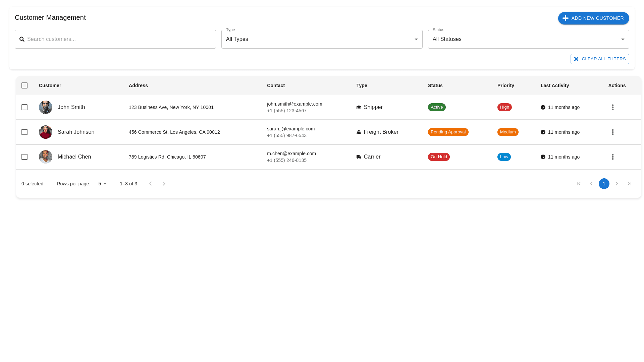Click John Smith's clock activity icon
The width and height of the screenshot is (644, 362).
click(543, 107)
